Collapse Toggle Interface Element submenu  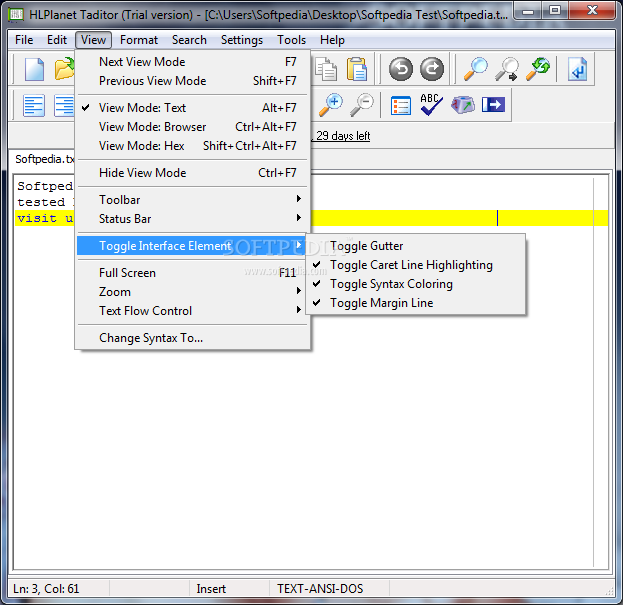(192, 246)
